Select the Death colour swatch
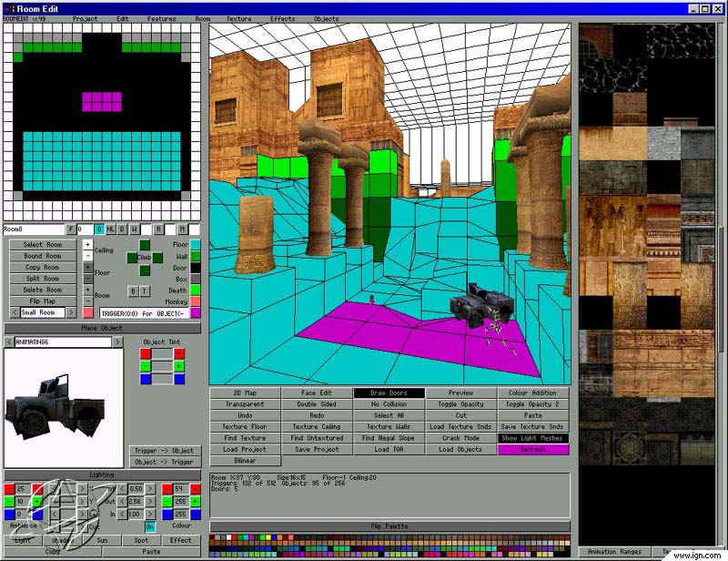Screen dimensions: 728x561 coord(195,291)
